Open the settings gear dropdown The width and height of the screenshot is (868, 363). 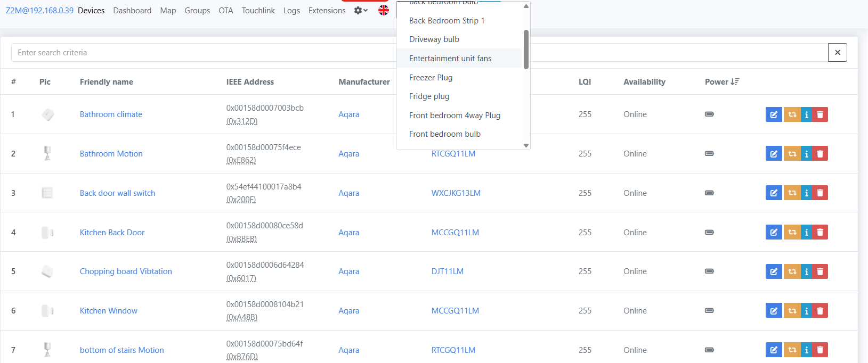tap(361, 11)
